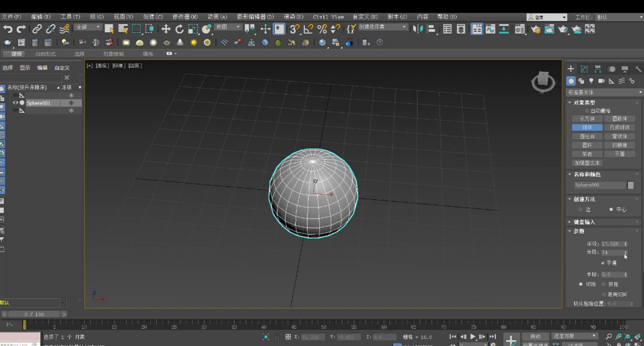Click the object color swatch beside Sphere001 name
Image resolution: width=644 pixels, height=346 pixels.
point(631,185)
